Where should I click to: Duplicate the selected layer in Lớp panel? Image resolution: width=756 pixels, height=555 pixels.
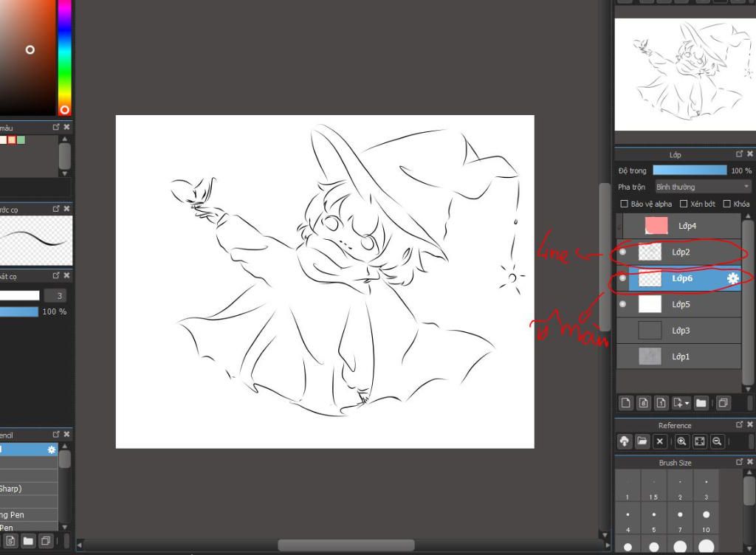click(723, 403)
